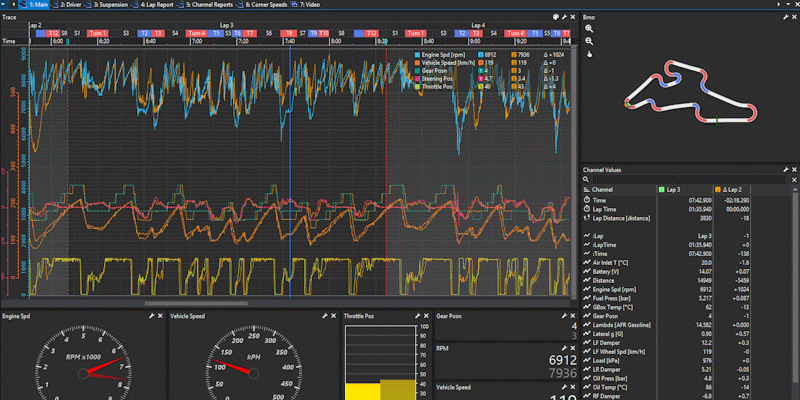Close the Gear Posn panel
Viewport: 800px width, 400px height.
click(x=573, y=316)
